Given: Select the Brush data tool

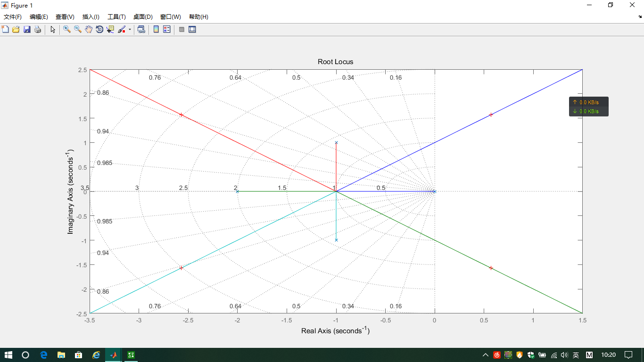Looking at the screenshot, I should point(122,29).
